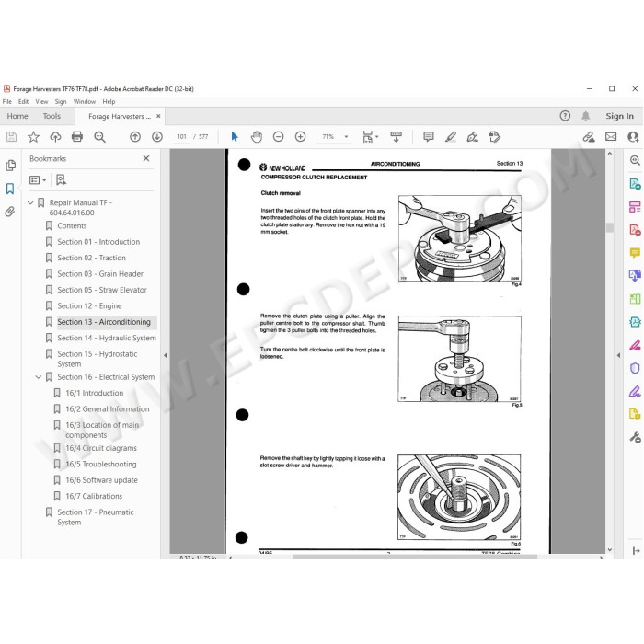The width and height of the screenshot is (644, 644).
Task: Open the Help menu
Action: pos(109,101)
